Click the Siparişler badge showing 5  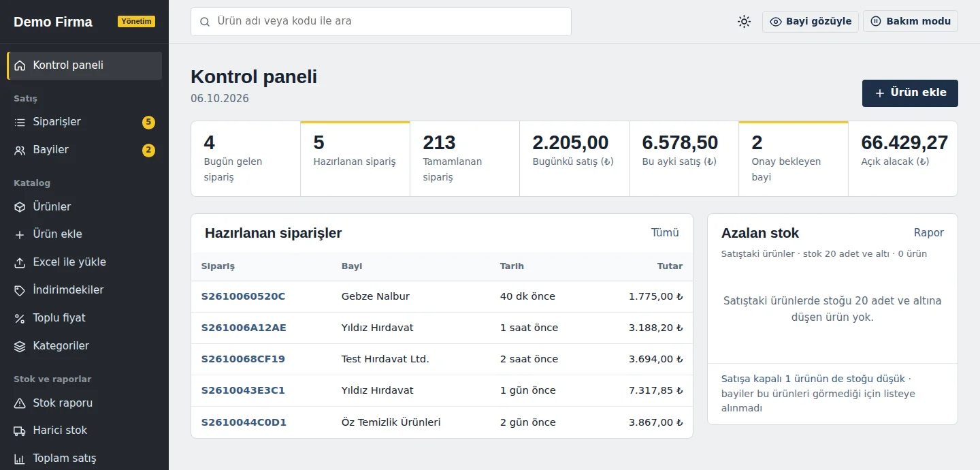[148, 123]
